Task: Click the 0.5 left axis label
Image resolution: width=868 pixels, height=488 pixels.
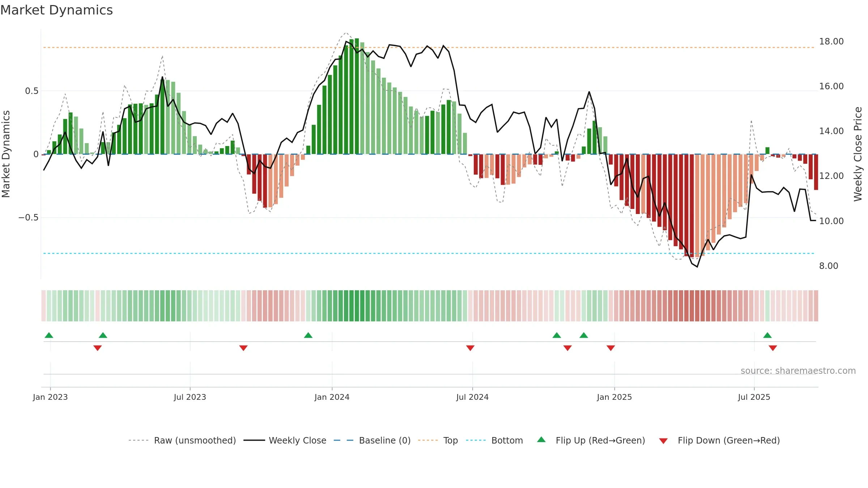Action: pos(32,91)
